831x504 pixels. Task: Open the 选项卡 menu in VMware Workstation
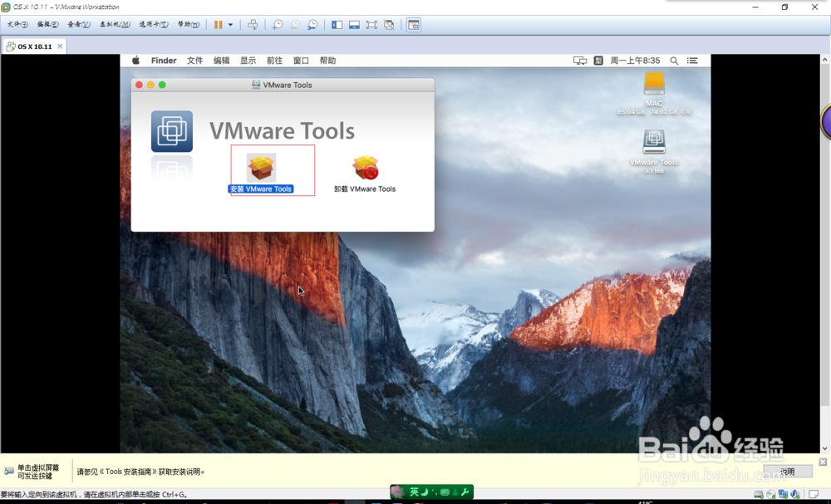pyautogui.click(x=153, y=24)
